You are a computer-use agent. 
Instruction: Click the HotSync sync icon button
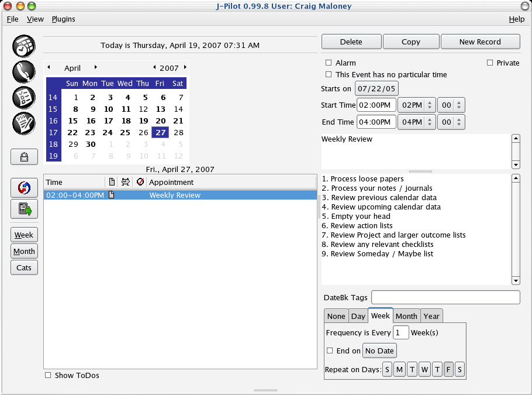[24, 188]
